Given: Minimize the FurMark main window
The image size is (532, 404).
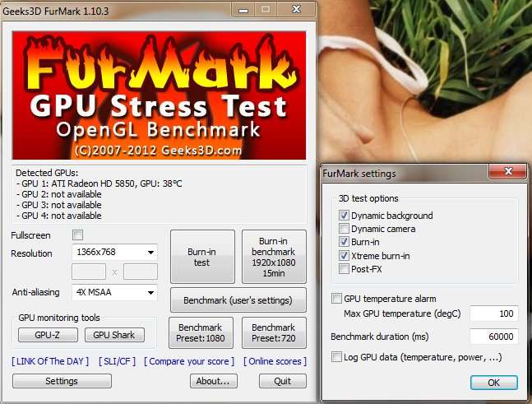Looking at the screenshot, I should pyautogui.click(x=243, y=10).
